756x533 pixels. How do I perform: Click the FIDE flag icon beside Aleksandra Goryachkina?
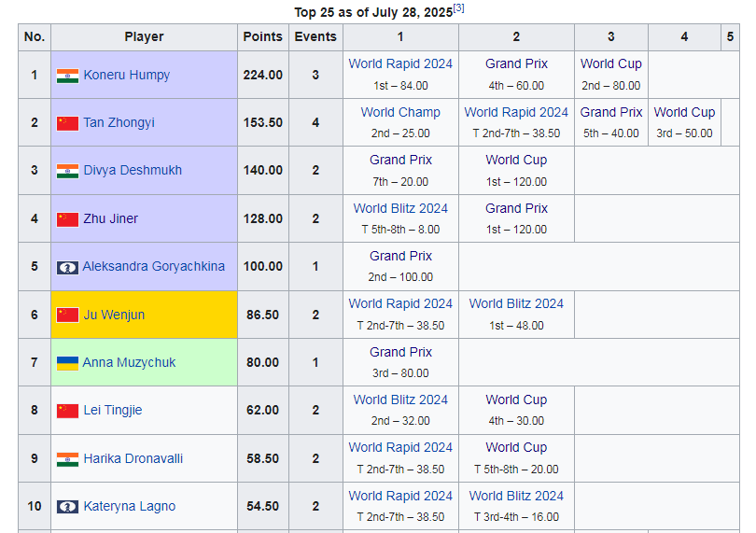point(67,267)
